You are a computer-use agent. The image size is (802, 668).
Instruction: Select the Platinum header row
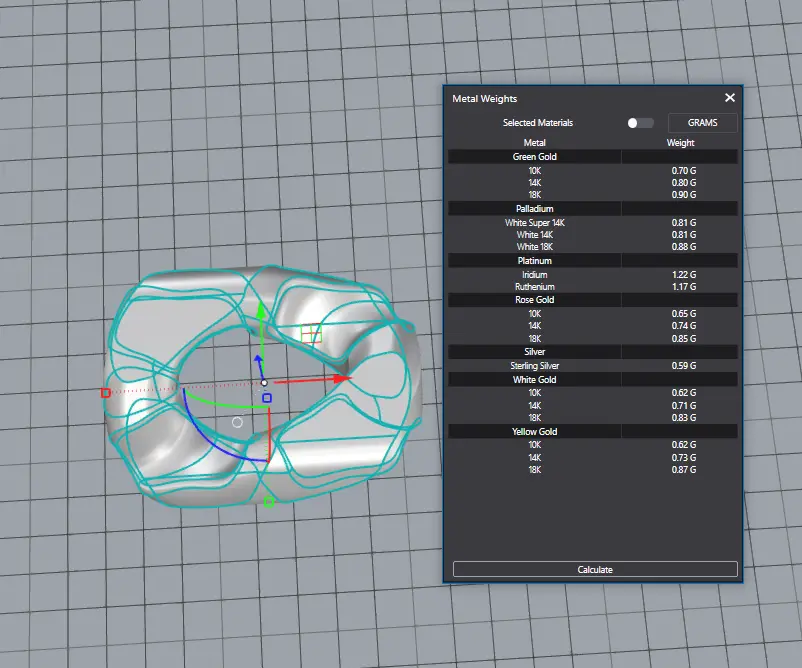pyautogui.click(x=593, y=261)
